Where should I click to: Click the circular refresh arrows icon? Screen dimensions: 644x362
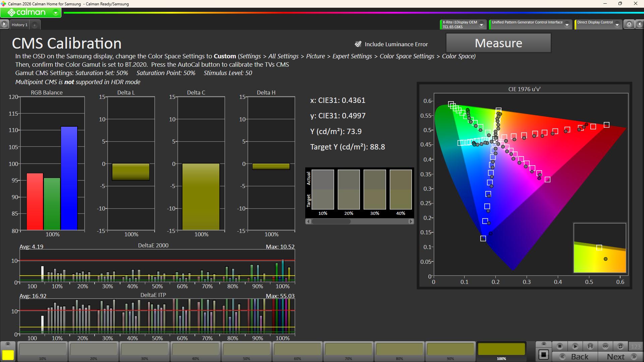pyautogui.click(x=621, y=346)
